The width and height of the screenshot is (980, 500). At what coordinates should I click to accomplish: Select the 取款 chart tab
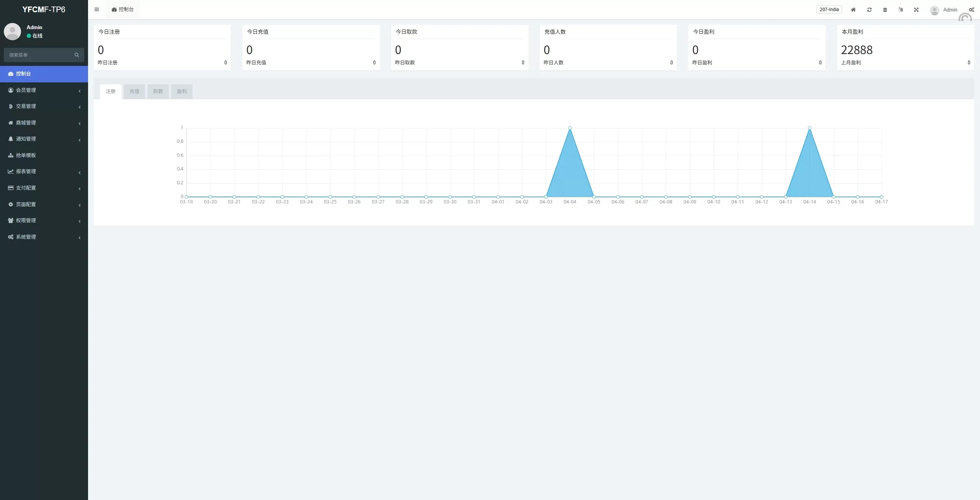[x=158, y=92]
